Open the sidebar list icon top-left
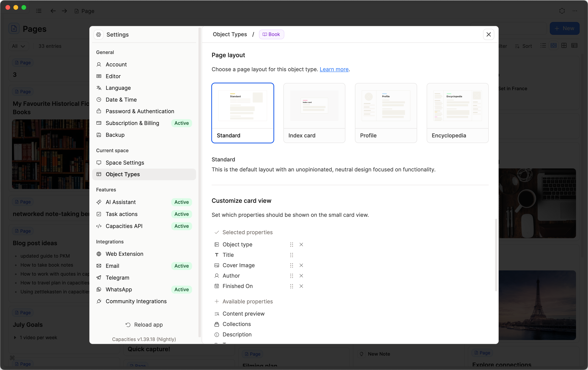 [38, 11]
